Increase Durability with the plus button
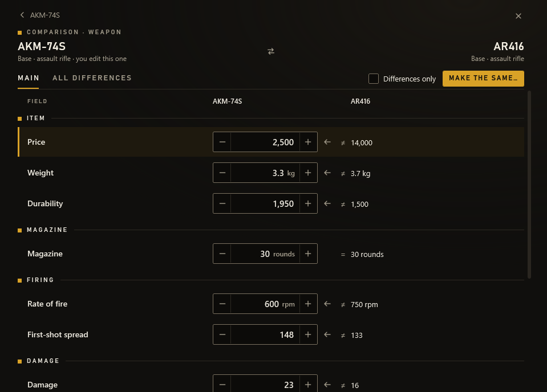The height and width of the screenshot is (392, 547). point(308,203)
